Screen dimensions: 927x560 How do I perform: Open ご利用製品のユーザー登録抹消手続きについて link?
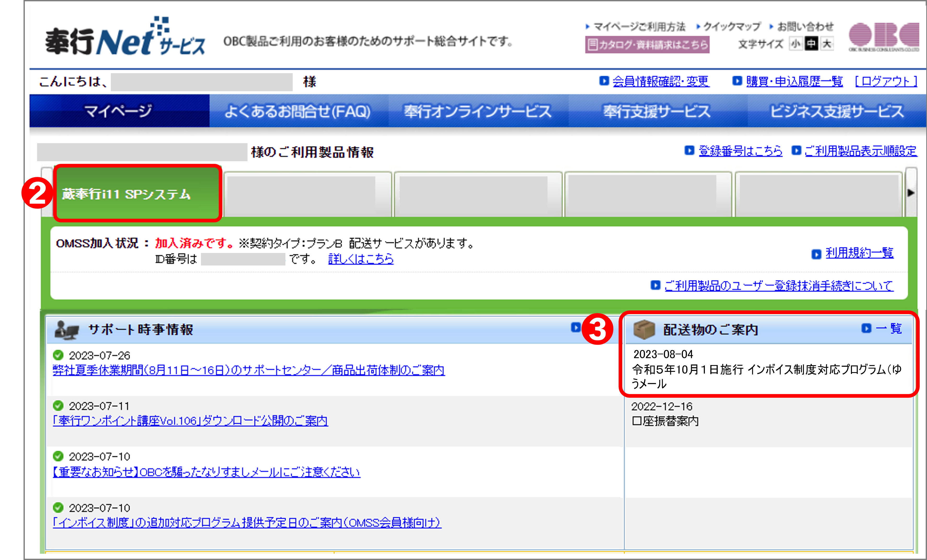pos(779,286)
